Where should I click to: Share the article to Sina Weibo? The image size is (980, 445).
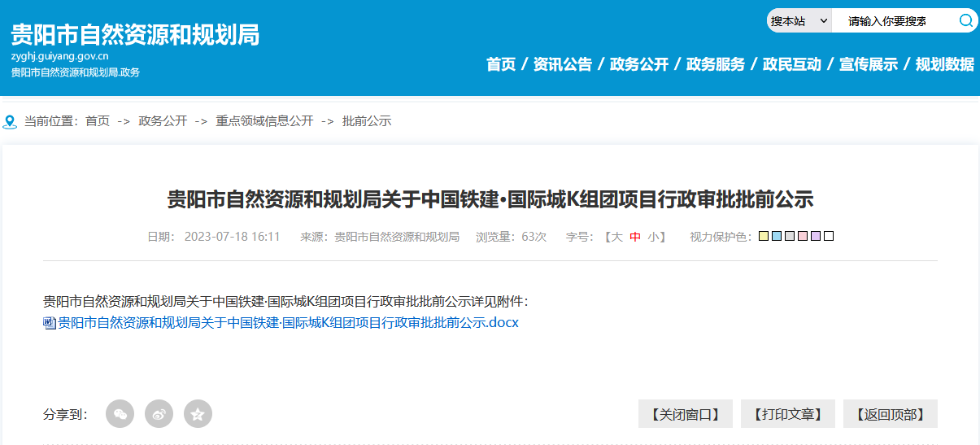(x=159, y=414)
